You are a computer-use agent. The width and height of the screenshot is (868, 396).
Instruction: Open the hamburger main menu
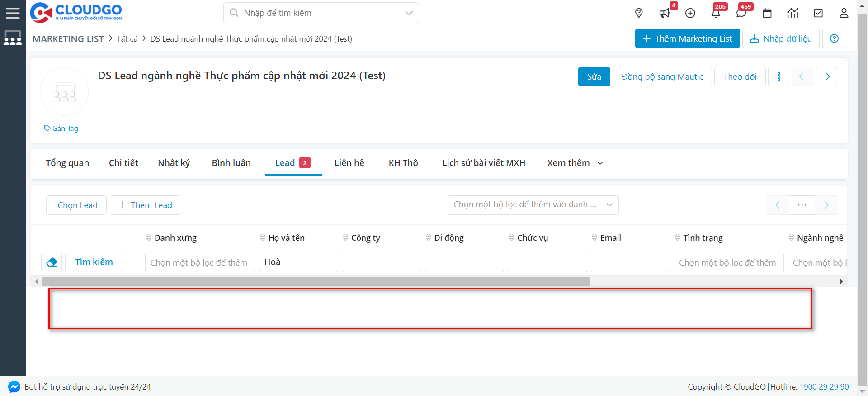click(x=13, y=13)
